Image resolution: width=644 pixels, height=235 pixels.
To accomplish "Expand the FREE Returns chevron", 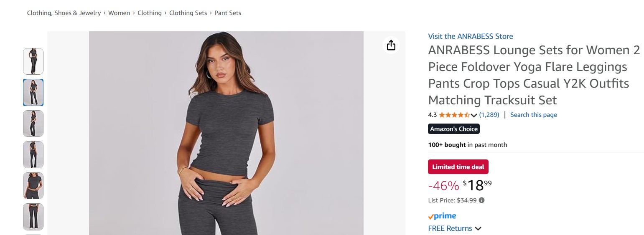I will 478,229.
